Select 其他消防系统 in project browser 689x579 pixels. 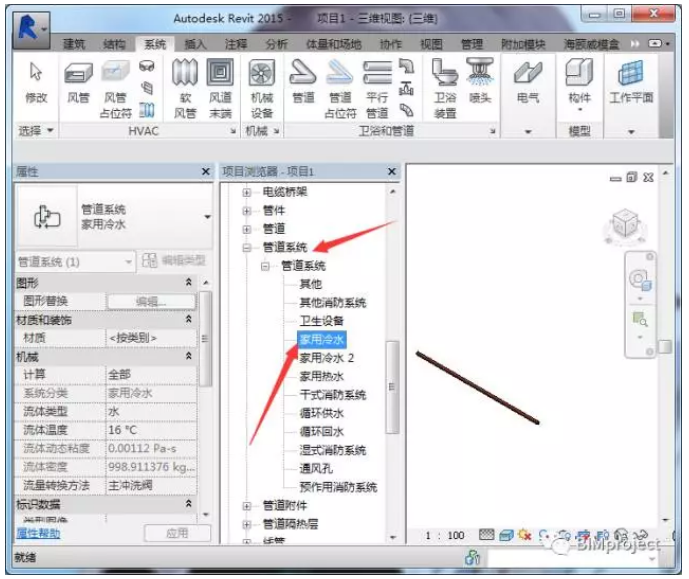[x=333, y=302]
